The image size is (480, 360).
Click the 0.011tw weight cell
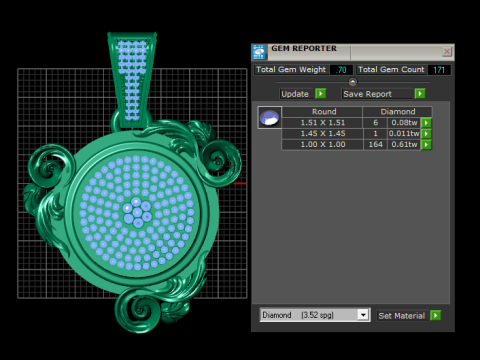(x=404, y=134)
